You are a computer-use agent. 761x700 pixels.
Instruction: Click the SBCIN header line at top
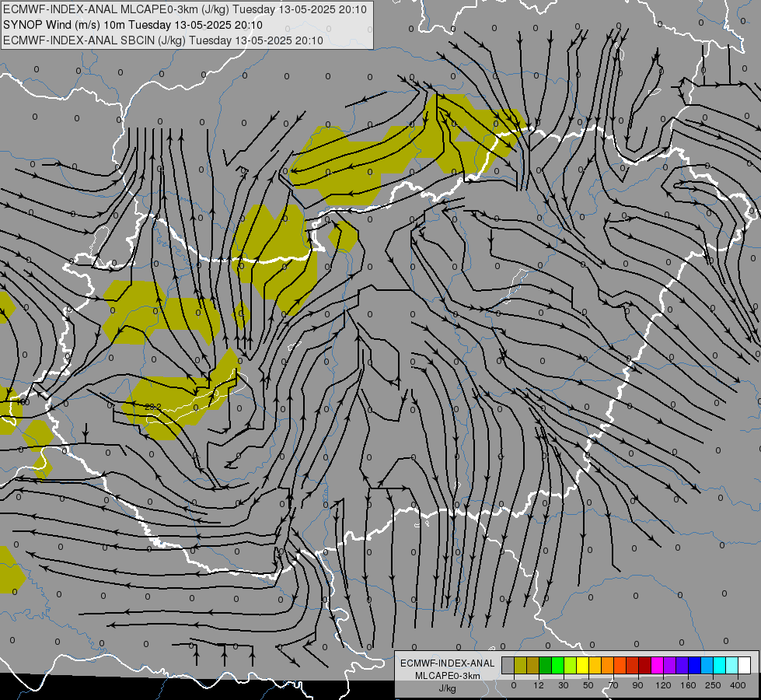[163, 40]
